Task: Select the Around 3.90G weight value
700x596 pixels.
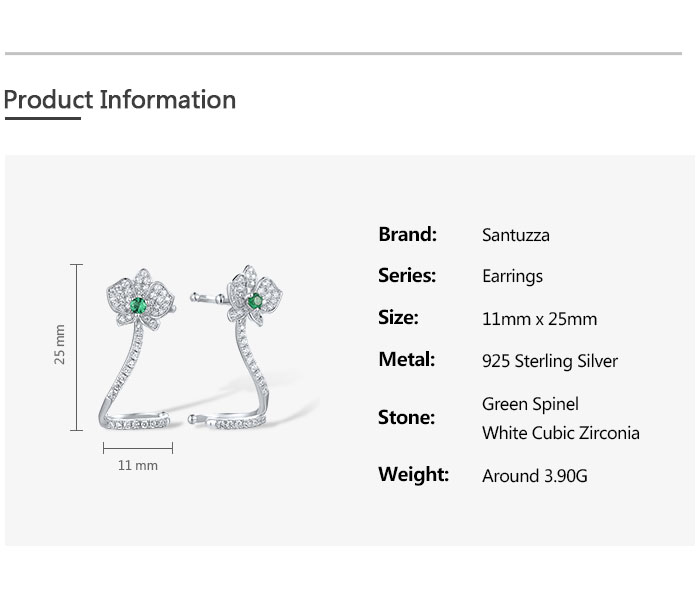Action: pyautogui.click(x=534, y=476)
